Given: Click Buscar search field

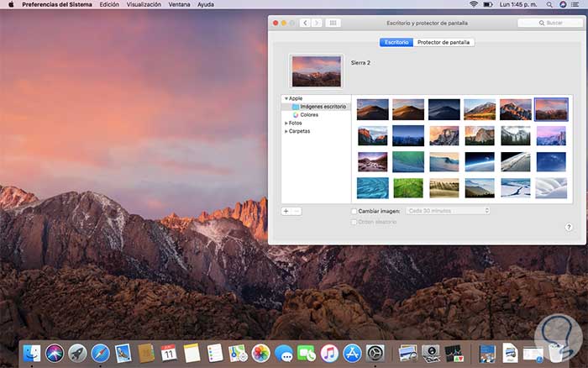Looking at the screenshot, I should point(549,23).
